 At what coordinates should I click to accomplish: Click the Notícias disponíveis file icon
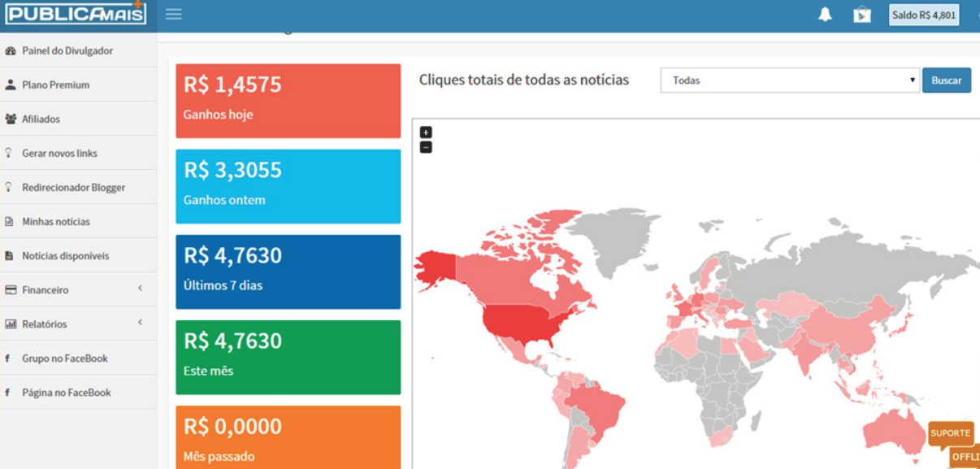click(x=9, y=255)
